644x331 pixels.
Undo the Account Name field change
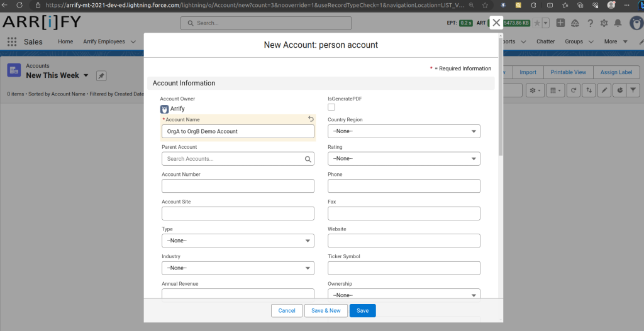pos(311,119)
